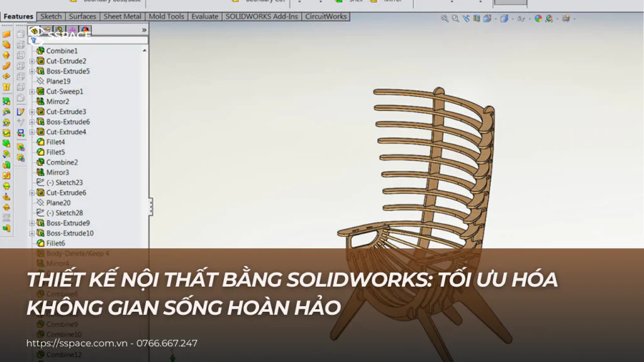Select Combine2 in the feature tree

click(62, 162)
